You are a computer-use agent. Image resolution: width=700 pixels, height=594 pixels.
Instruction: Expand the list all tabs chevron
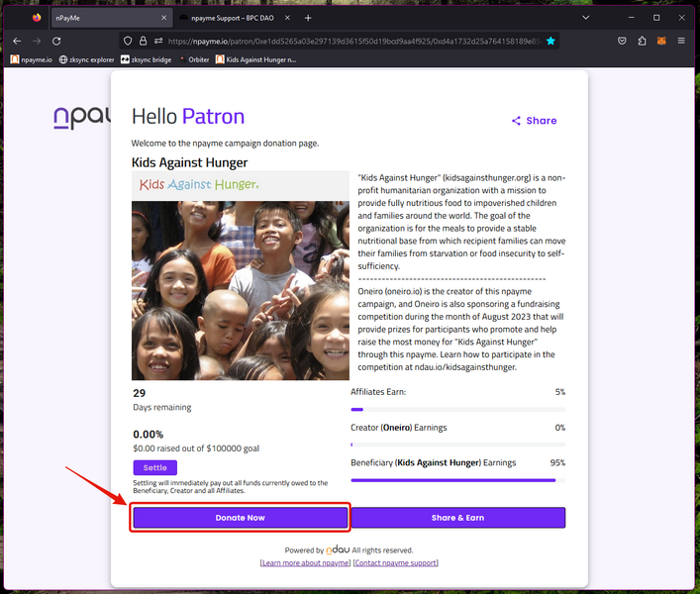[586, 18]
